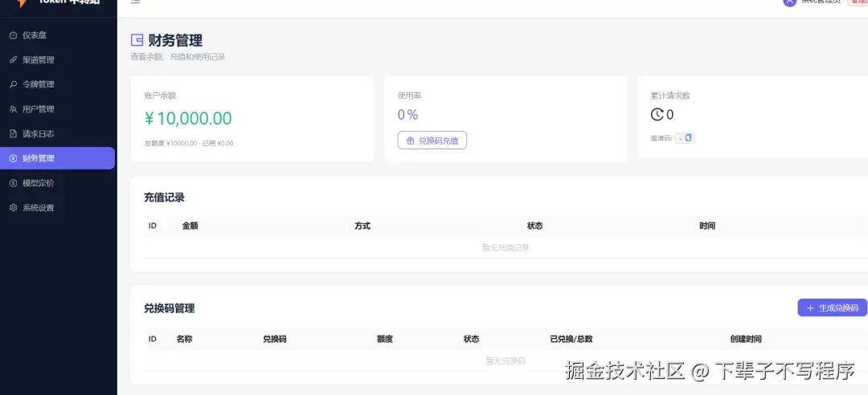Click the 时间 column header in 充值记录

707,226
